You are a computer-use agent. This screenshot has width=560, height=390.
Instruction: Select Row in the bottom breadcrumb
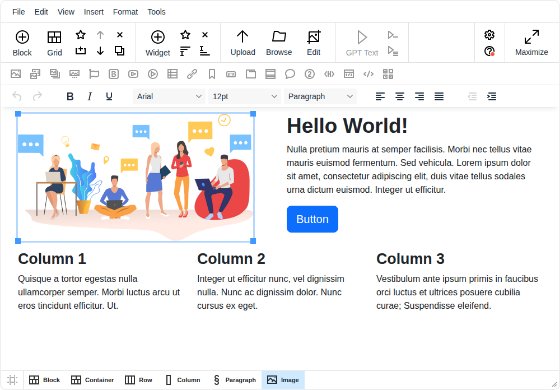pos(139,380)
